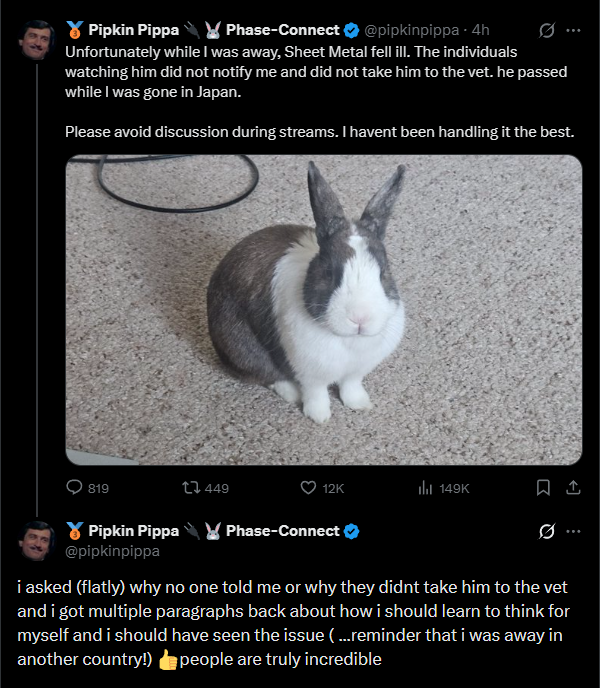Image resolution: width=600 pixels, height=688 pixels.
Task: Open the rabbit photo in full view
Action: [324, 310]
